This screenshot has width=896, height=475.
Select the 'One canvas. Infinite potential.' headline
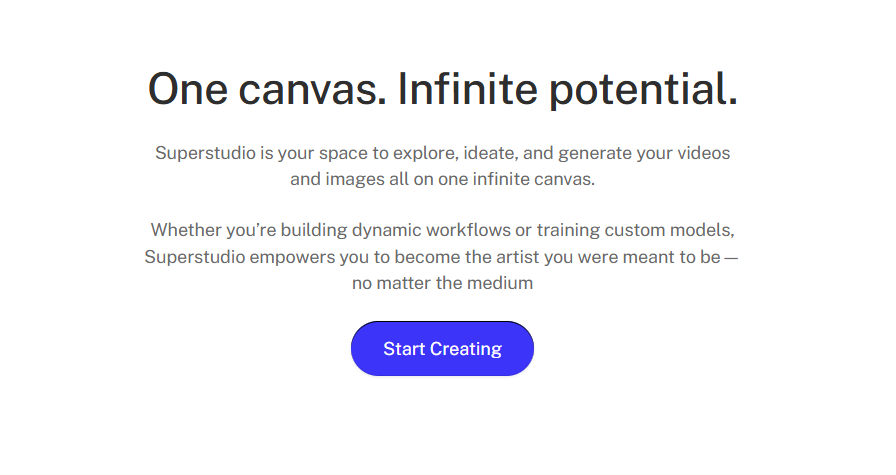pos(443,89)
